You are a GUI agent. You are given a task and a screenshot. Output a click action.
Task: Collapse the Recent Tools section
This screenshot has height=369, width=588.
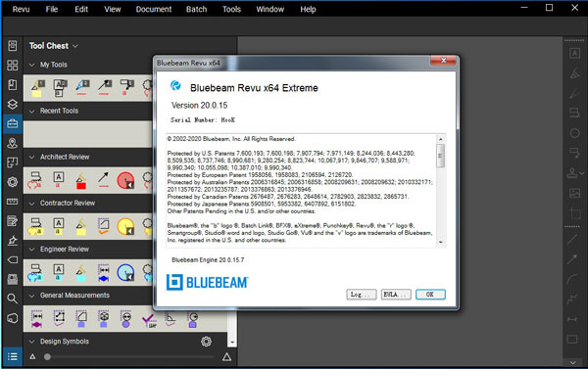pos(32,111)
